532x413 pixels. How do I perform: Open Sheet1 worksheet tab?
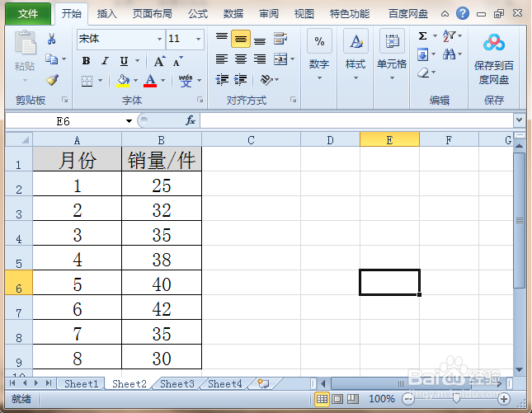pos(81,384)
